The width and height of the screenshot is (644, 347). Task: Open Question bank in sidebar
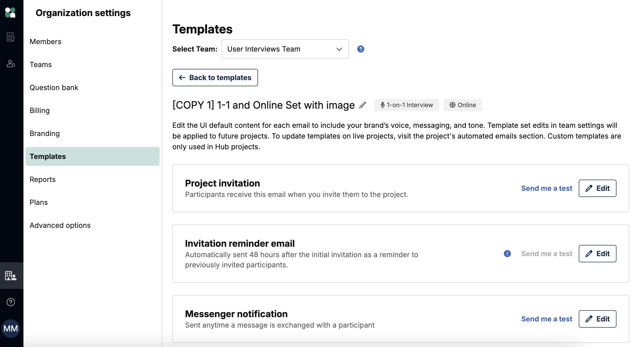54,88
